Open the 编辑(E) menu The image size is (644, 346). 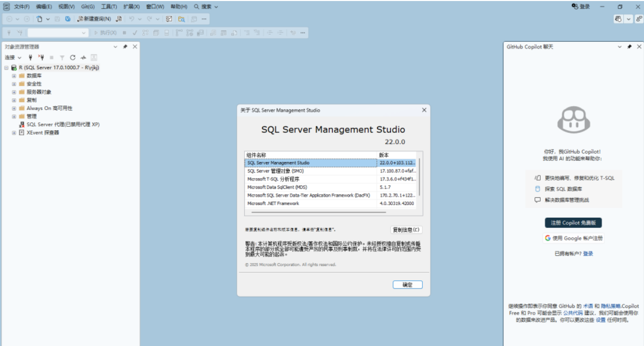[x=44, y=7]
